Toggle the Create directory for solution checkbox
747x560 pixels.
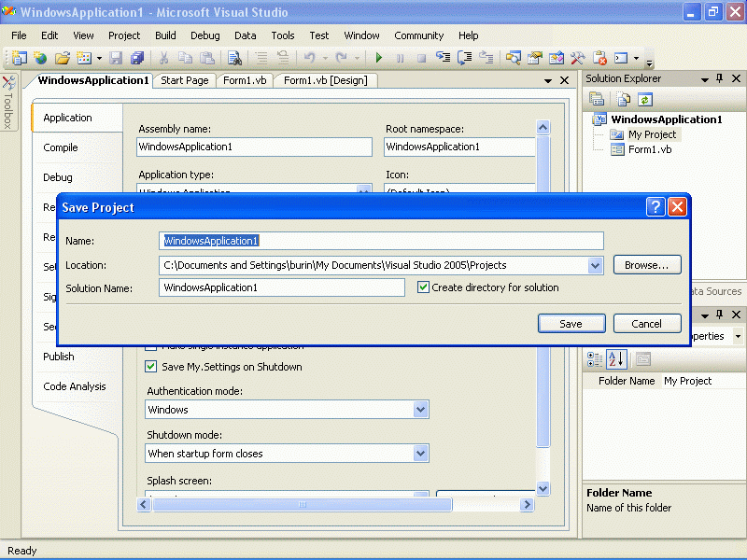click(x=423, y=287)
